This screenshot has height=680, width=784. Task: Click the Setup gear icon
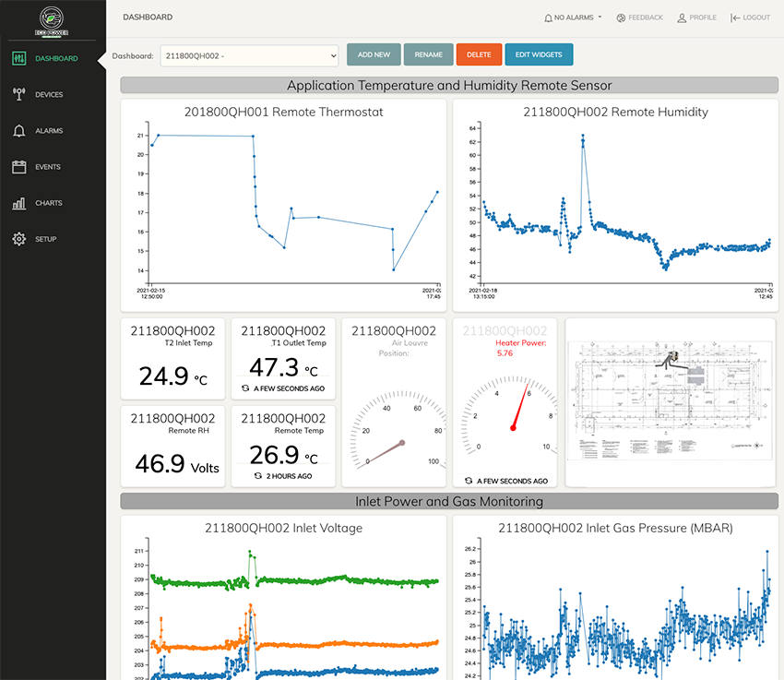(x=19, y=239)
